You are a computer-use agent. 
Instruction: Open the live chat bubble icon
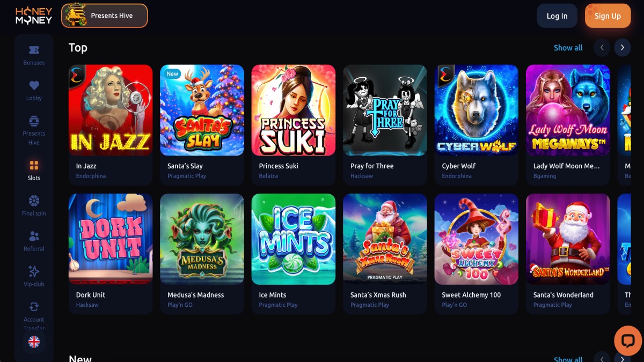(x=628, y=341)
